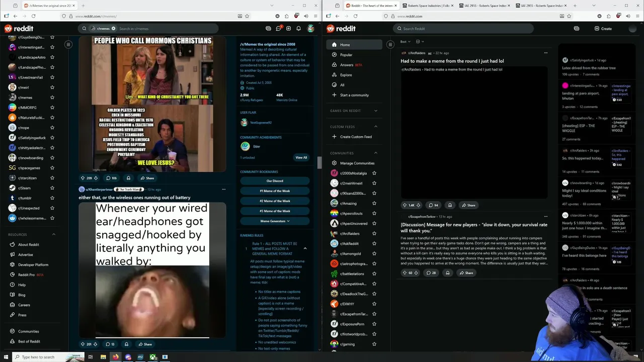Toggle the favorite star for r/2000sNostalgia
The image size is (644, 362).
tap(374, 173)
